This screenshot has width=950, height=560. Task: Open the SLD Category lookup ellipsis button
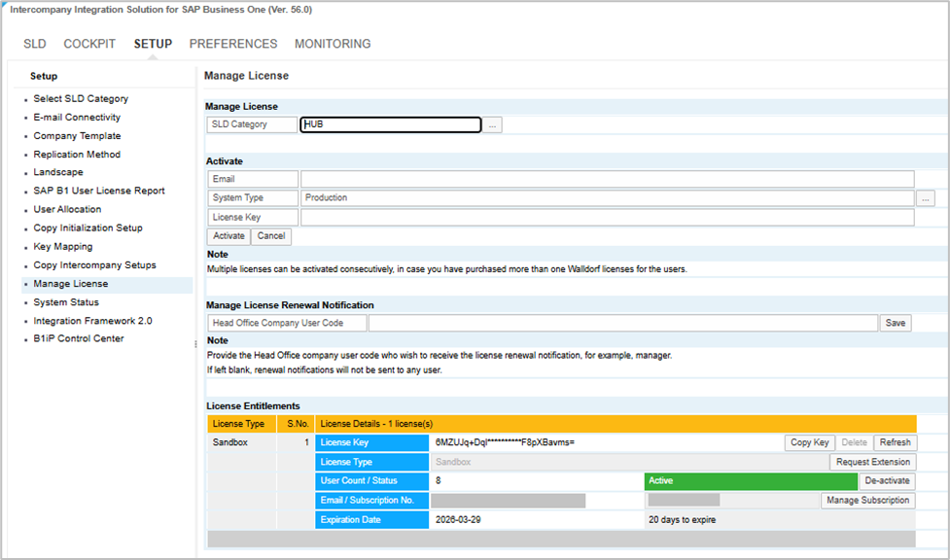pos(493,125)
